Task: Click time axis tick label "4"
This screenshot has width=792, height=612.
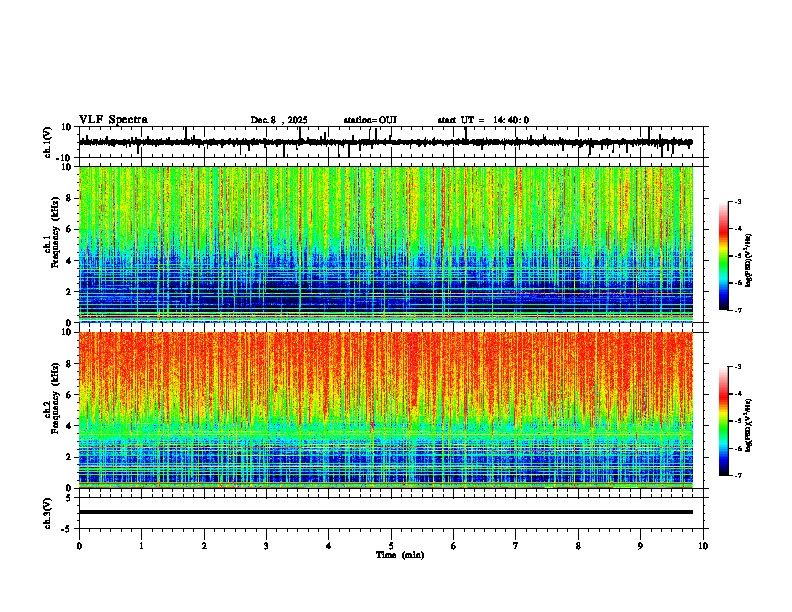Action: click(x=329, y=546)
